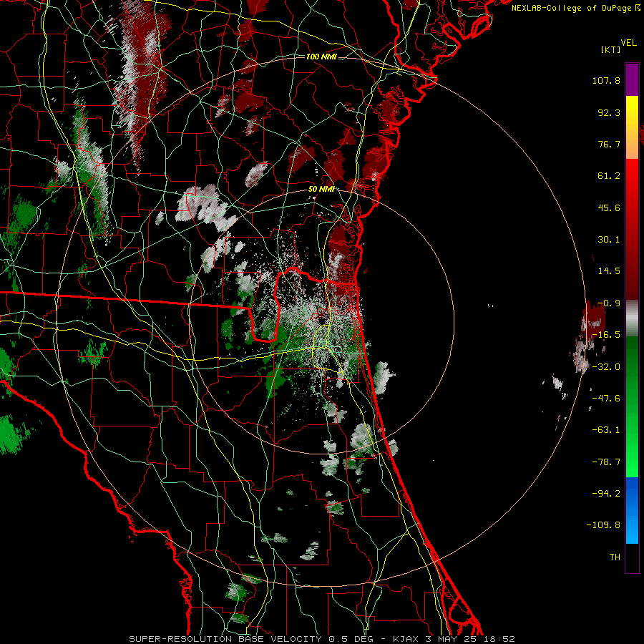Select the -0.9 scale value

[x=609, y=303]
